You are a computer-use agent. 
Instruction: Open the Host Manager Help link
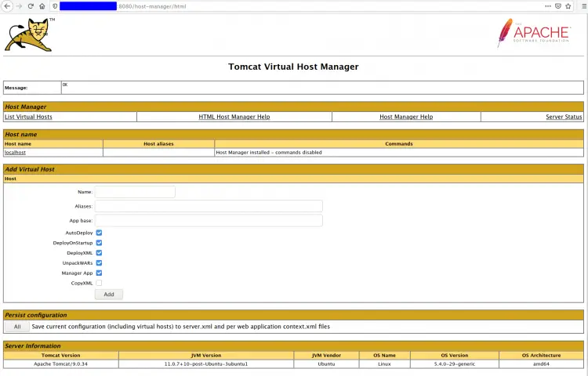pyautogui.click(x=406, y=117)
